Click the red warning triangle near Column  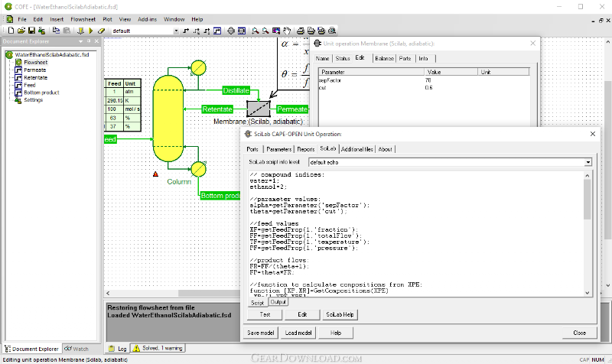click(x=156, y=174)
